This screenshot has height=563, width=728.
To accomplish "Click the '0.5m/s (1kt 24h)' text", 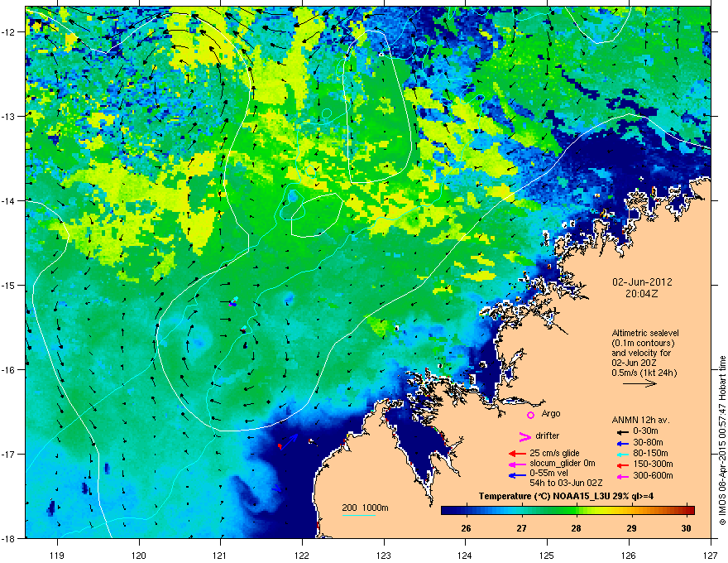I will click(x=644, y=373).
